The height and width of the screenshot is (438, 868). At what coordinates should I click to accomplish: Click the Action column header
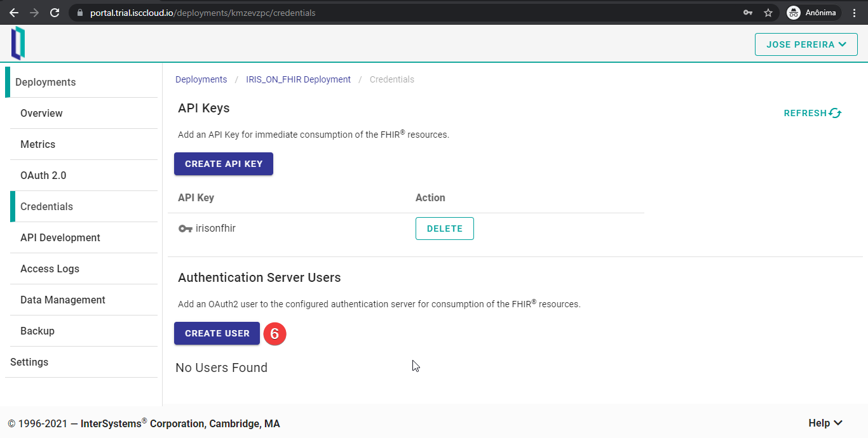click(430, 197)
